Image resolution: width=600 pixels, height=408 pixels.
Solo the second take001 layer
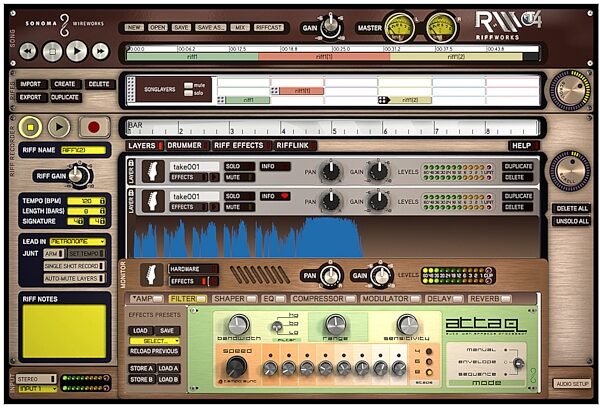point(240,196)
